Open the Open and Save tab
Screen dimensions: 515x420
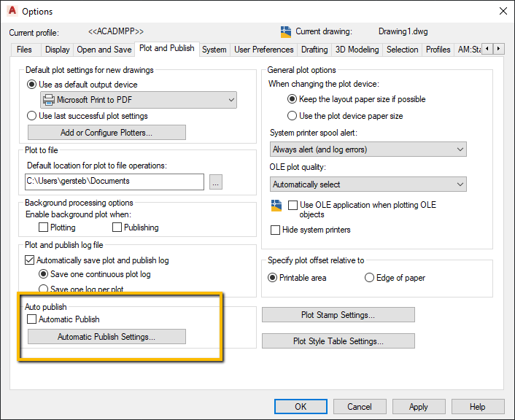pyautogui.click(x=104, y=50)
